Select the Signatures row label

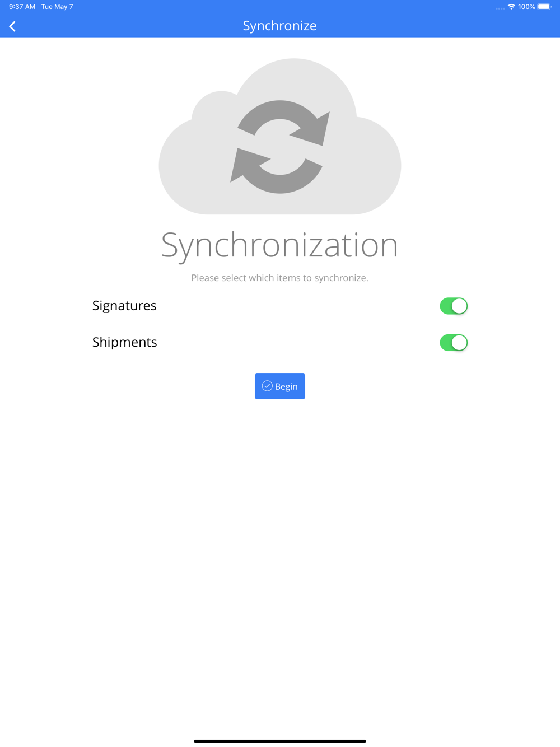pyautogui.click(x=124, y=305)
